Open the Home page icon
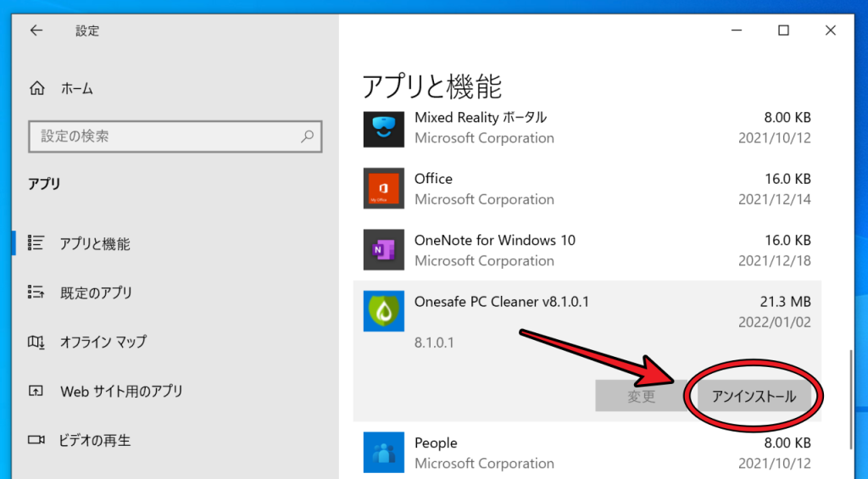The width and height of the screenshot is (868, 479). (x=37, y=88)
